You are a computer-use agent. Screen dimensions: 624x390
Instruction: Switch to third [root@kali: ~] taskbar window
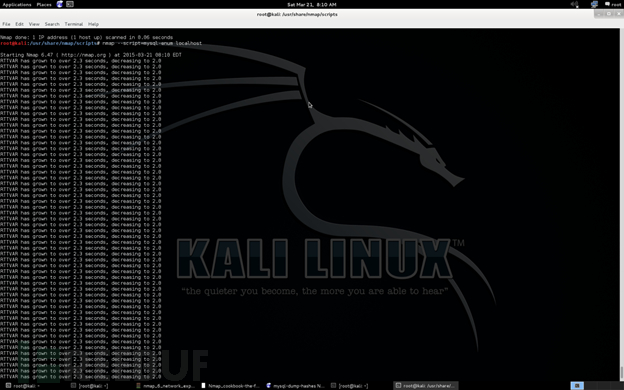[360, 386]
